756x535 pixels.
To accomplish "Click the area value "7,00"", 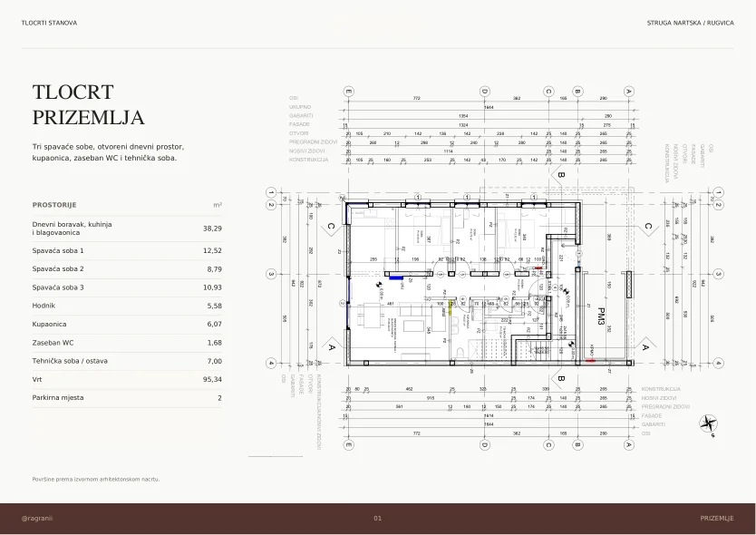I will (x=215, y=361).
